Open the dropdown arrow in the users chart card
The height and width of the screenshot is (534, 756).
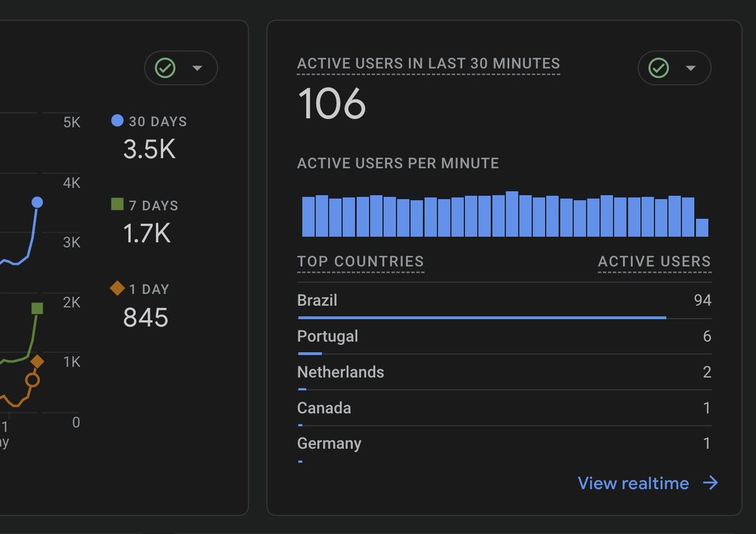pos(197,68)
